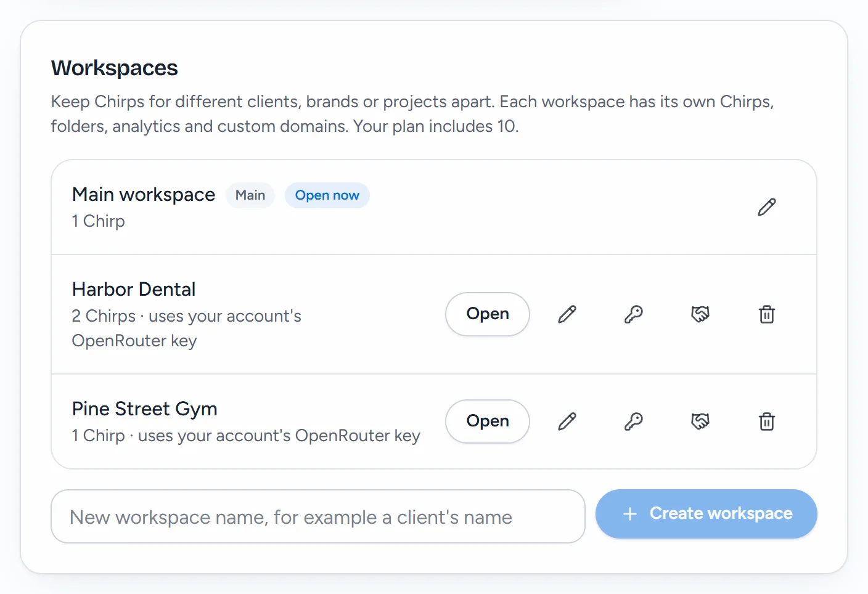Click the '1 Chirp' count under Main workspace
Image resolution: width=868 pixels, height=594 pixels.
99,221
